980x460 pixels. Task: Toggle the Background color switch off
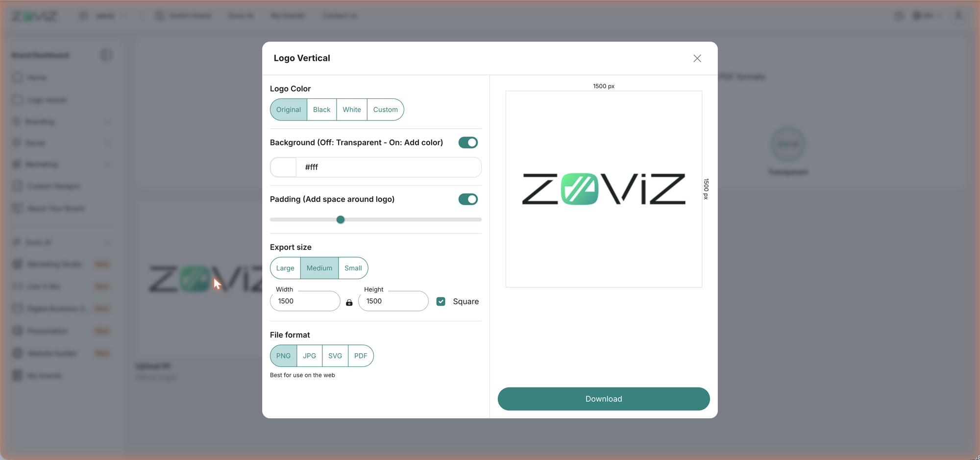coord(468,143)
